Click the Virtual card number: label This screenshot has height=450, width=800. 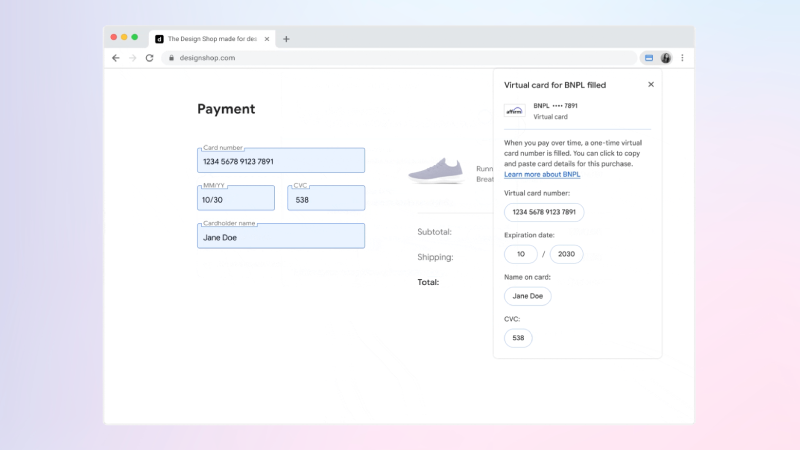tap(537, 193)
